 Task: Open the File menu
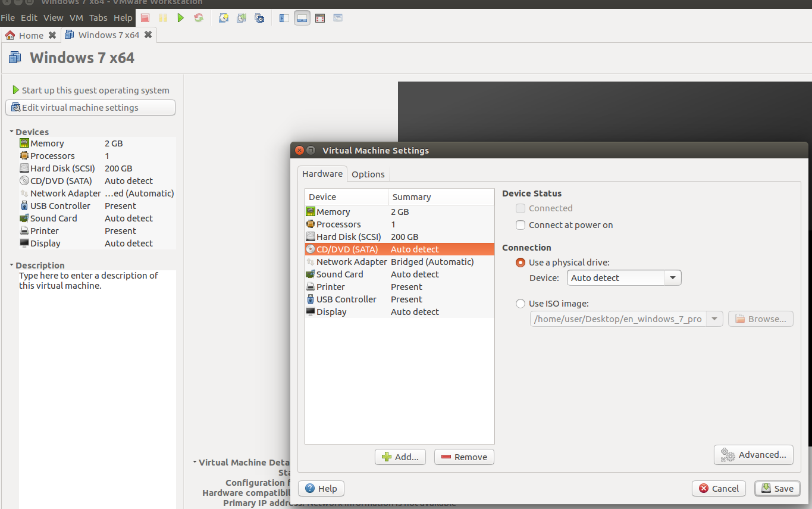coord(8,18)
